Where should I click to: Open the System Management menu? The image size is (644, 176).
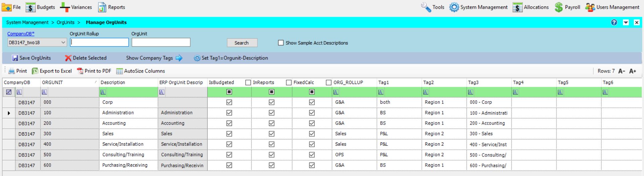[x=479, y=7]
